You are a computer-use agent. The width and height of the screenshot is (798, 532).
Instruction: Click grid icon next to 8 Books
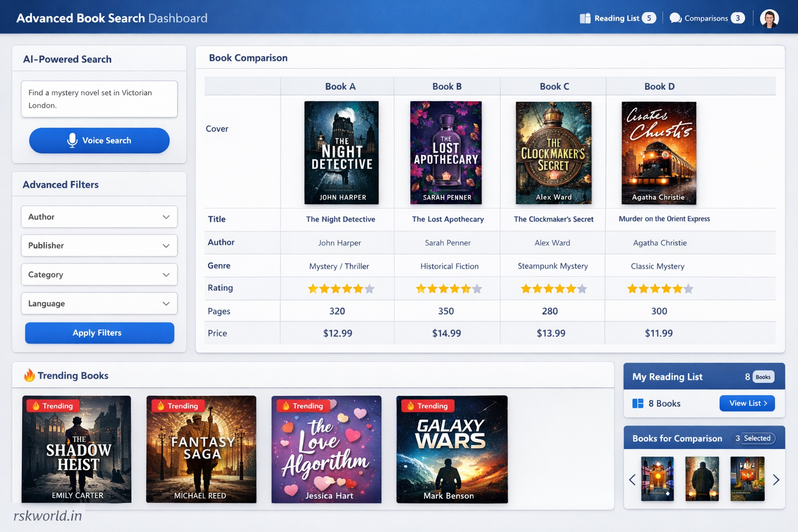[x=638, y=403]
